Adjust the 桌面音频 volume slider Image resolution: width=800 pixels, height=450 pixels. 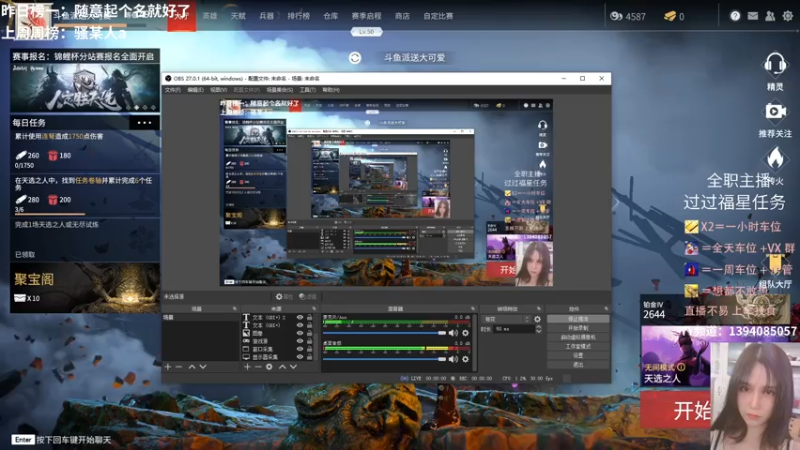(385, 359)
